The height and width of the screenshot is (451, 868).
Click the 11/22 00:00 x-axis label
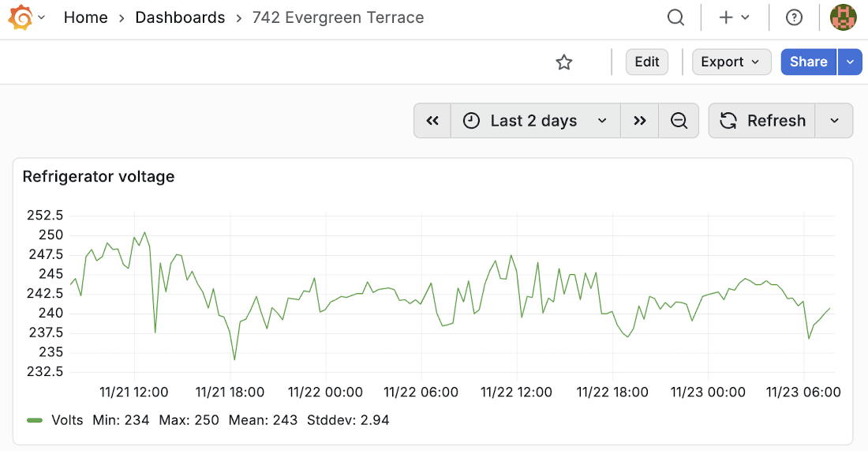(x=325, y=393)
